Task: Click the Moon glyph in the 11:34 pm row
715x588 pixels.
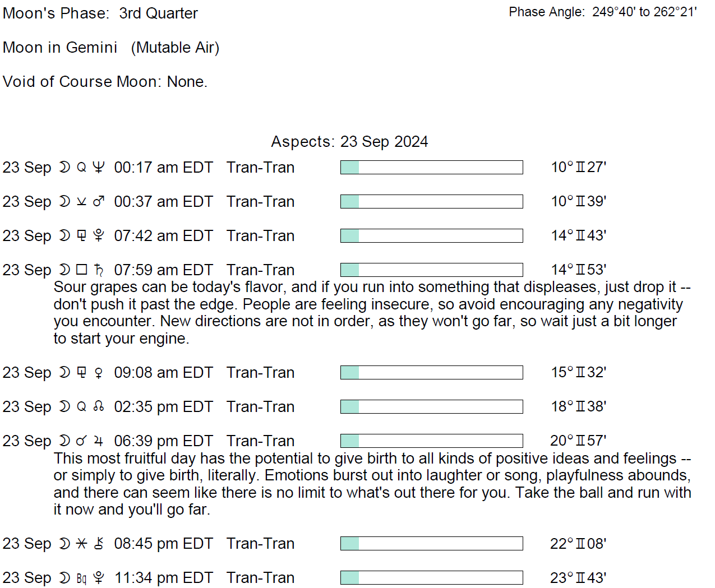Action: point(65,578)
